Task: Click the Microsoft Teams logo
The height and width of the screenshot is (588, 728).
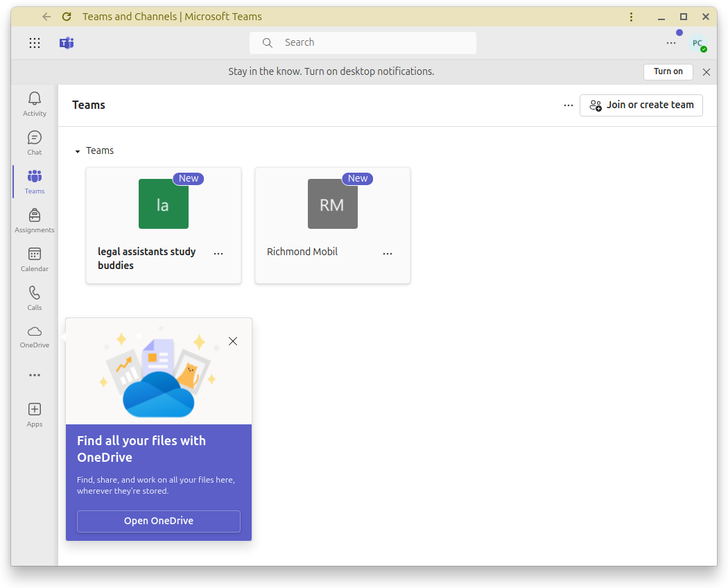Action: click(x=67, y=43)
